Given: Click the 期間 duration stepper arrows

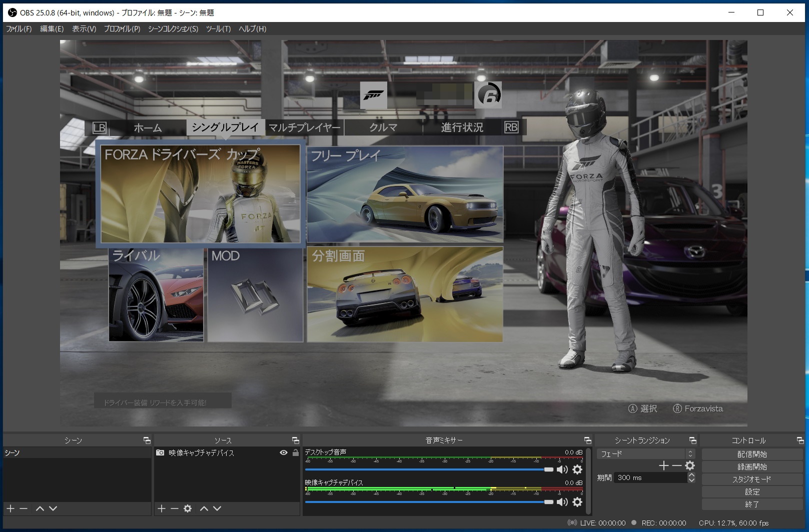Looking at the screenshot, I should [x=691, y=477].
